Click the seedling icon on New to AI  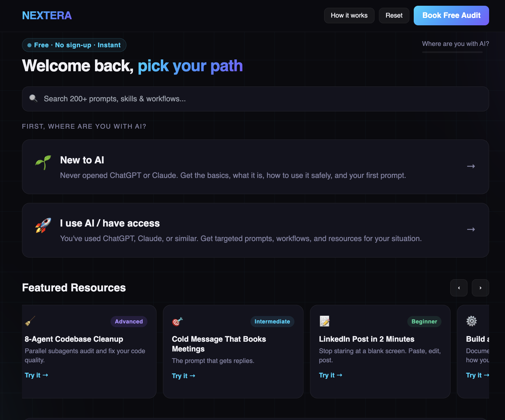(43, 162)
